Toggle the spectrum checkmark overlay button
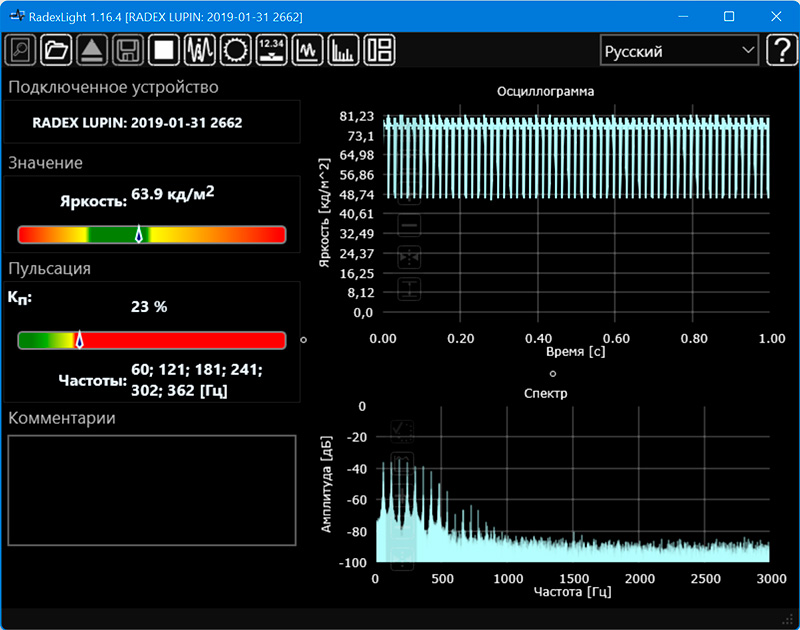This screenshot has height=630, width=800. point(402,431)
